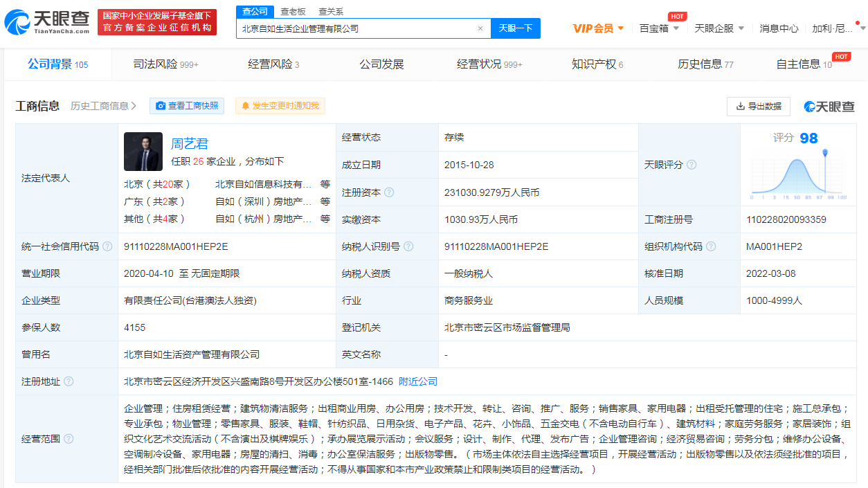The height and width of the screenshot is (488, 868).
Task: Open the 司法风险 tab
Action: tap(165, 64)
